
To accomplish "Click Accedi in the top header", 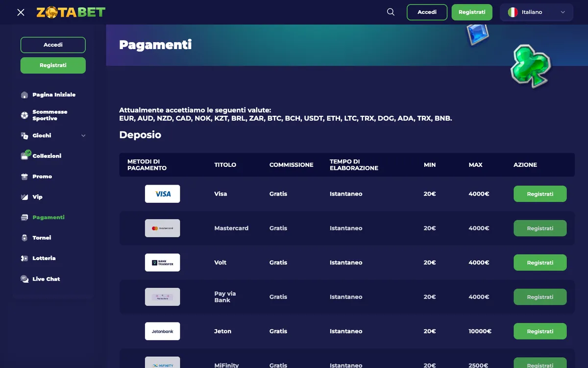I will pos(427,12).
